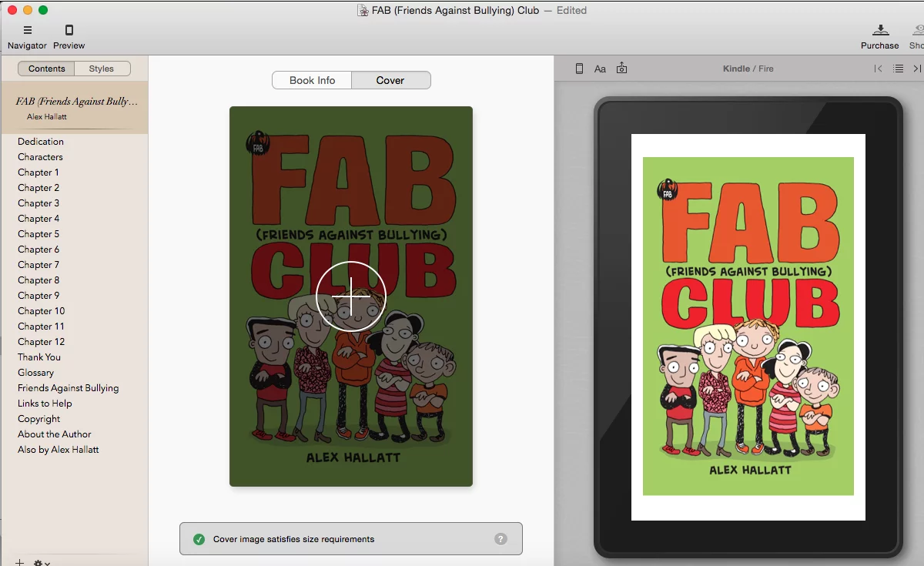Select the book title header in sidebar
Viewport: 924px width, 566px height.
[x=75, y=107]
